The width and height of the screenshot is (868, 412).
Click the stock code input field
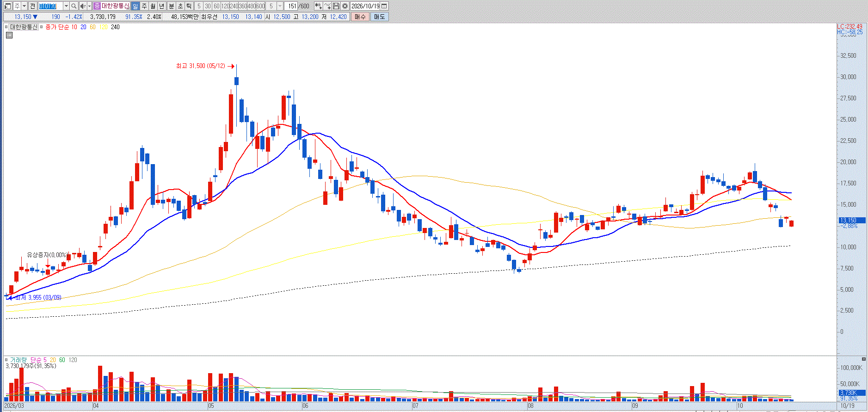click(50, 6)
